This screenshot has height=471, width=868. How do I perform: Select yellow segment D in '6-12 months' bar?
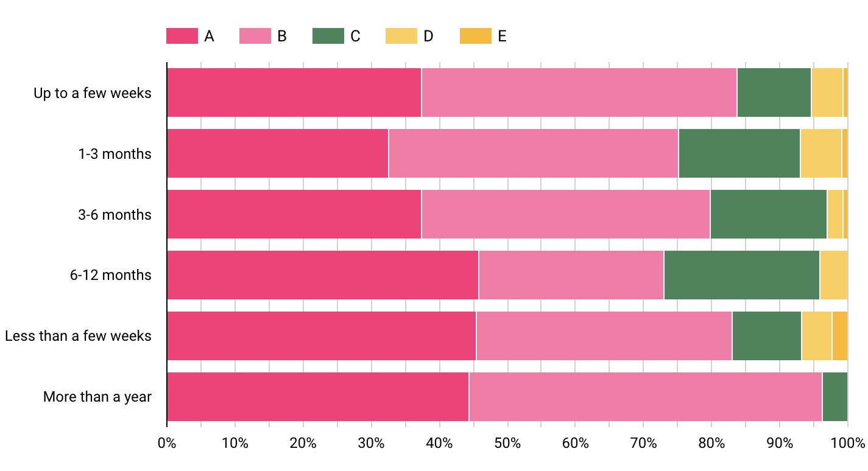click(833, 275)
